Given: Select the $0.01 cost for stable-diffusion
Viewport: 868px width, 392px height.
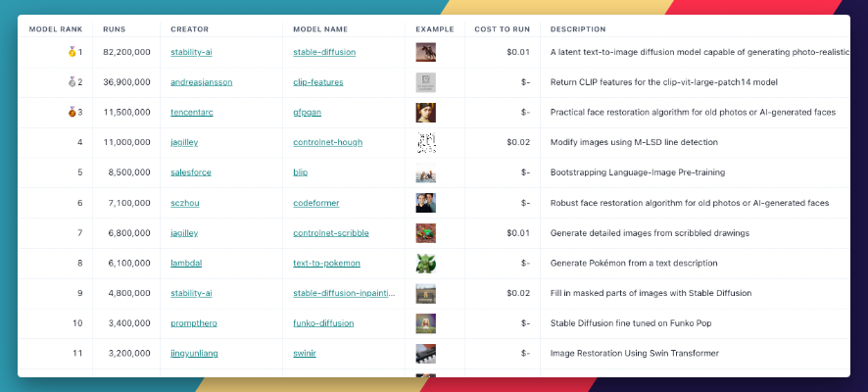Looking at the screenshot, I should click(x=518, y=52).
